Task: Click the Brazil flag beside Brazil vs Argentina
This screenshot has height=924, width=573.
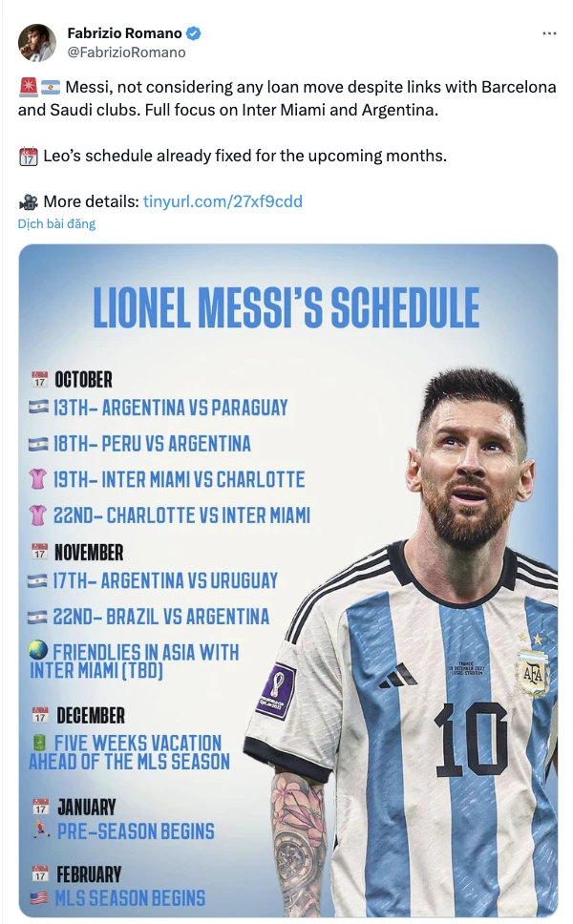Action: (38, 616)
